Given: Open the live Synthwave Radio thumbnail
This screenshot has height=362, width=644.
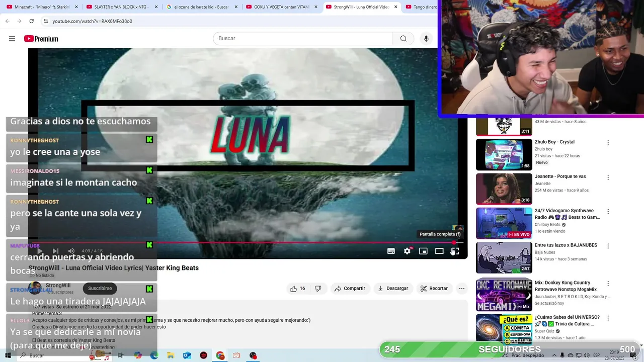Looking at the screenshot, I should [x=504, y=223].
